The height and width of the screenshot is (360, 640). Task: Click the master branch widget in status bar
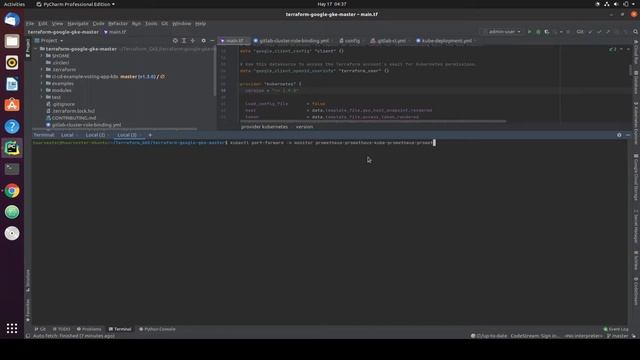click(x=618, y=336)
